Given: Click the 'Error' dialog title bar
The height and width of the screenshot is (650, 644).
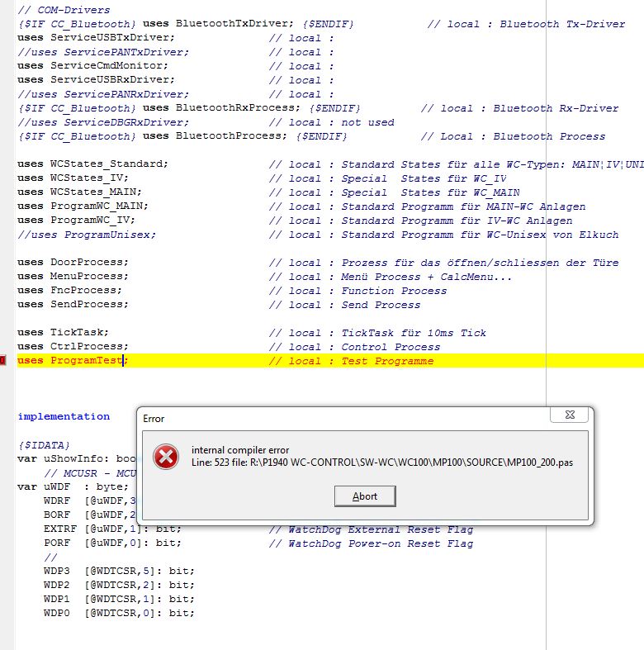Looking at the screenshot, I should 344,418.
